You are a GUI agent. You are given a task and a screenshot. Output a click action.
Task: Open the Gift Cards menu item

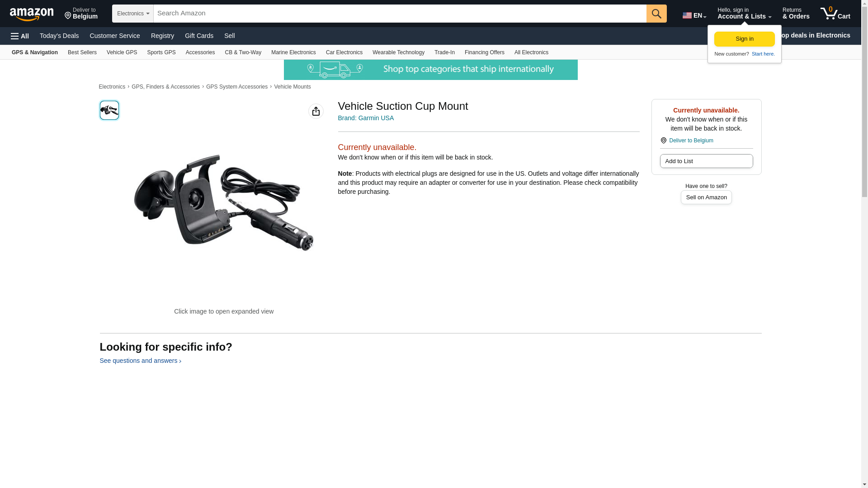(x=199, y=36)
